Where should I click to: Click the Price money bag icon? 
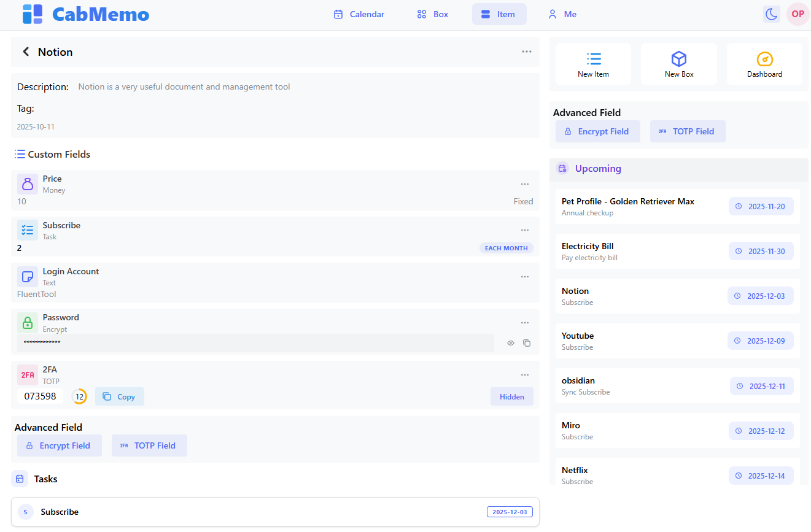click(28, 184)
